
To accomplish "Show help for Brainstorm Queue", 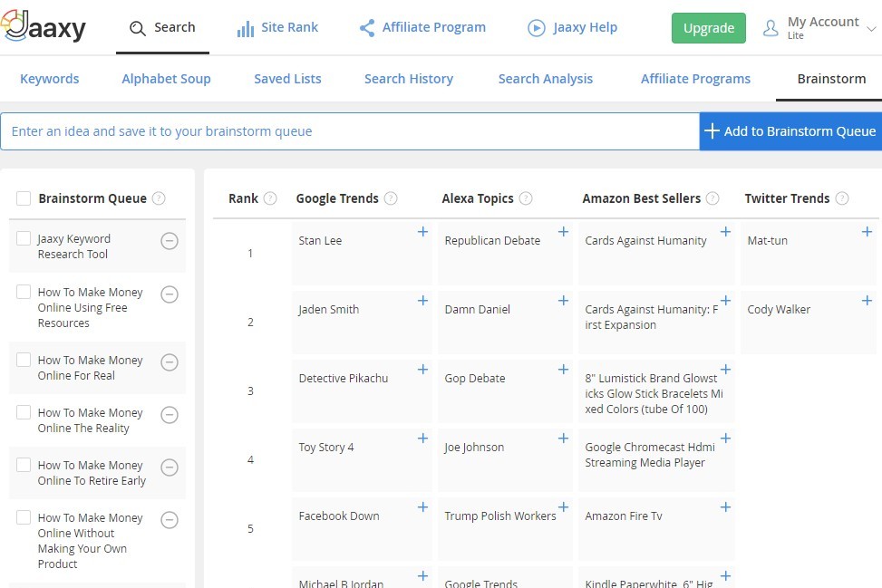I will click(x=159, y=198).
